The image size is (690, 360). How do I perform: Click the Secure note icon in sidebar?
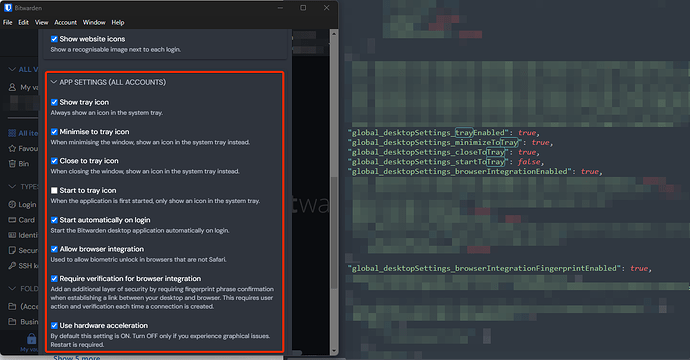click(x=12, y=250)
